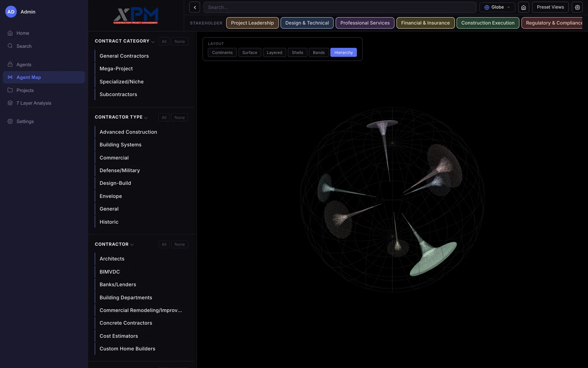588x368 pixels.
Task: Click the AD user avatar
Action: pyautogui.click(x=11, y=12)
